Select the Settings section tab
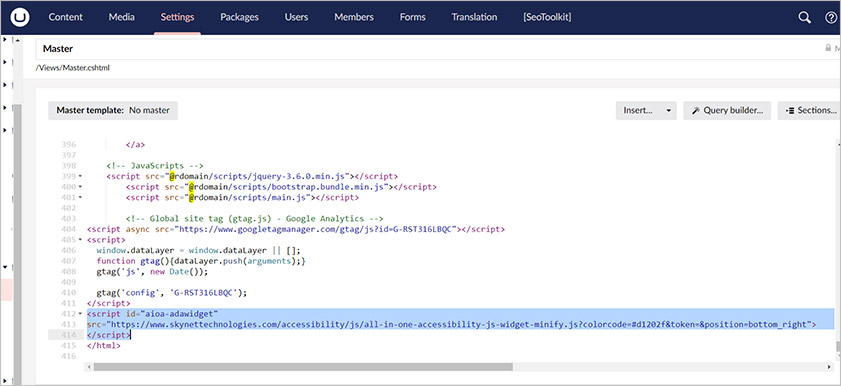 (x=177, y=17)
